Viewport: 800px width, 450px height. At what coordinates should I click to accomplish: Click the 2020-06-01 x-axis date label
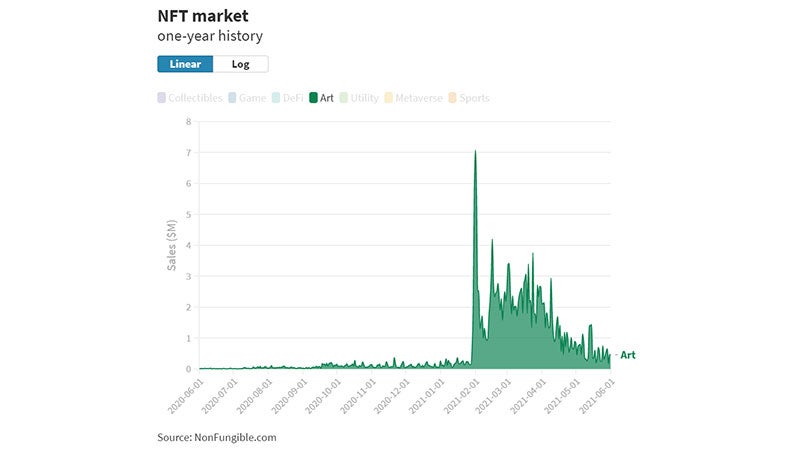pyautogui.click(x=185, y=395)
